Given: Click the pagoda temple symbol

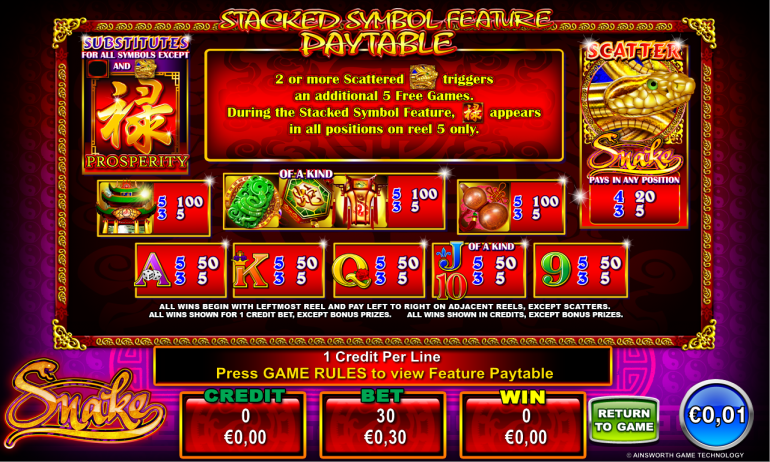Looking at the screenshot, I should [x=125, y=208].
